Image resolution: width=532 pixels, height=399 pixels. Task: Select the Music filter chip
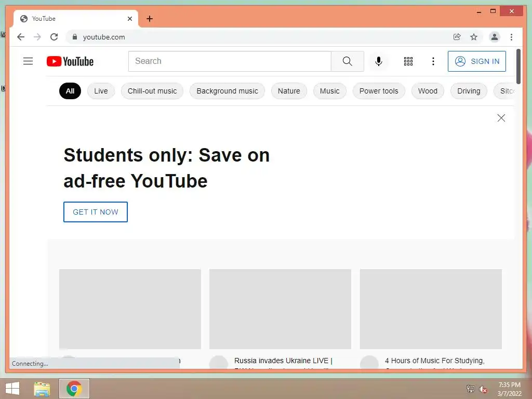tap(329, 91)
